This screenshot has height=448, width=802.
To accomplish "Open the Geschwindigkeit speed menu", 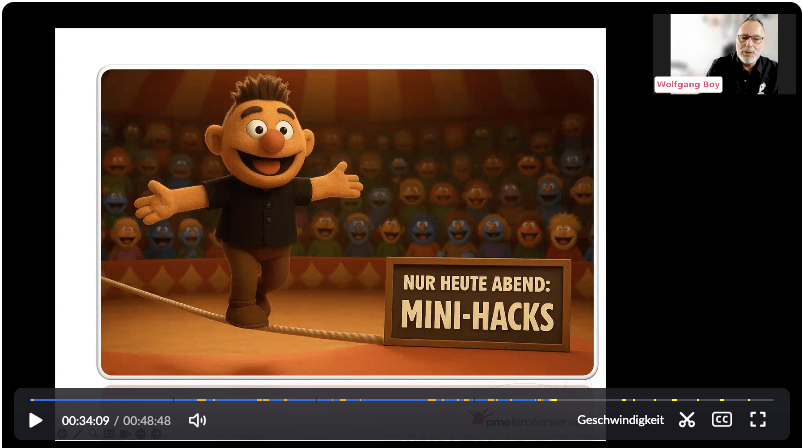I will (620, 420).
